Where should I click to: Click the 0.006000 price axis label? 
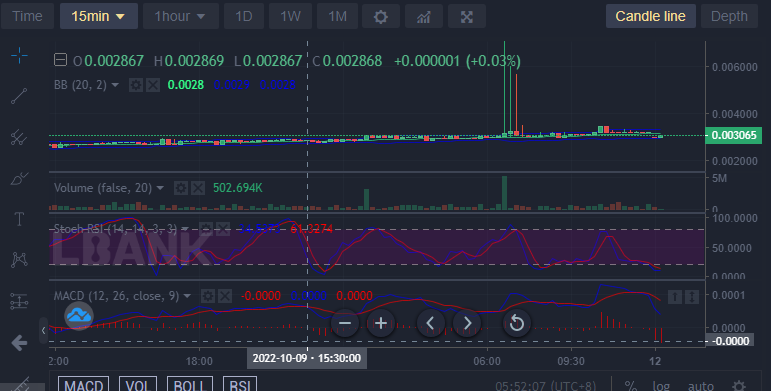735,67
